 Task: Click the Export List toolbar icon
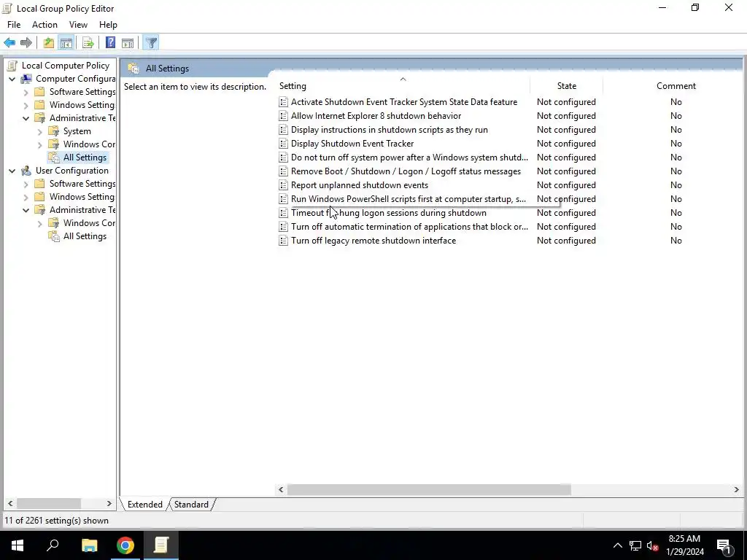click(88, 43)
